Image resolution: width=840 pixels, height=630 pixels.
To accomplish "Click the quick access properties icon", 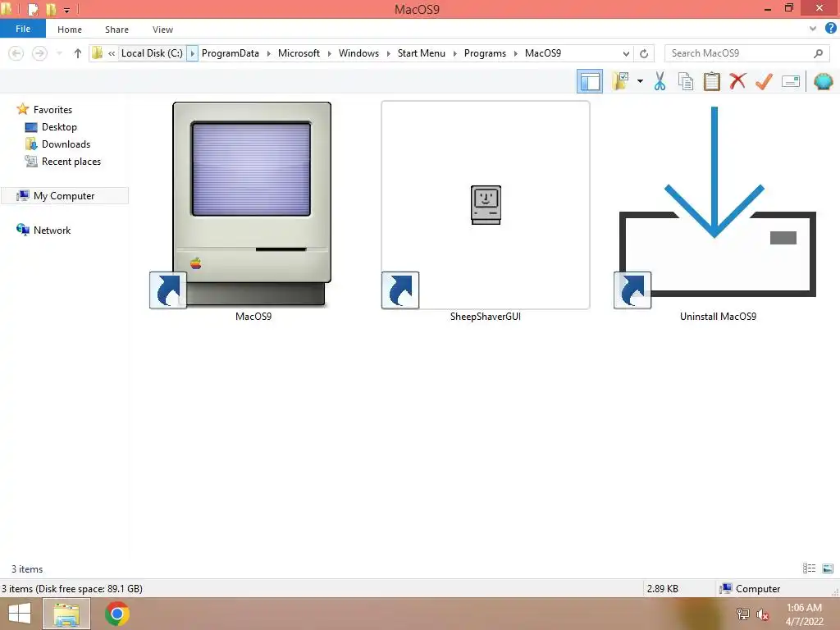I will pyautogui.click(x=33, y=9).
